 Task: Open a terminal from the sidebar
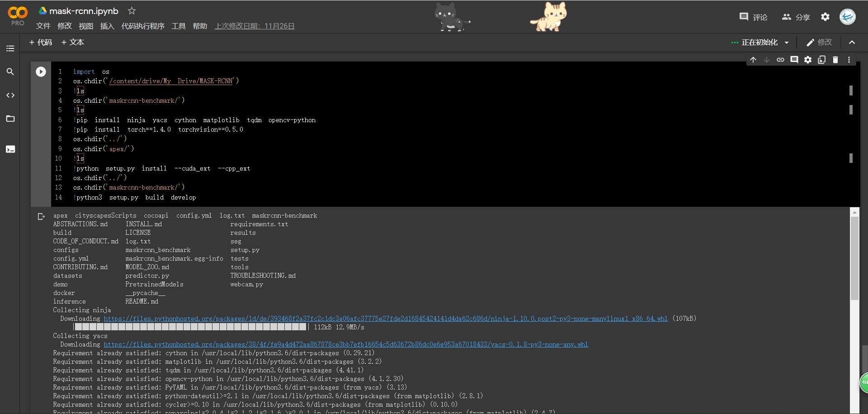[x=10, y=149]
